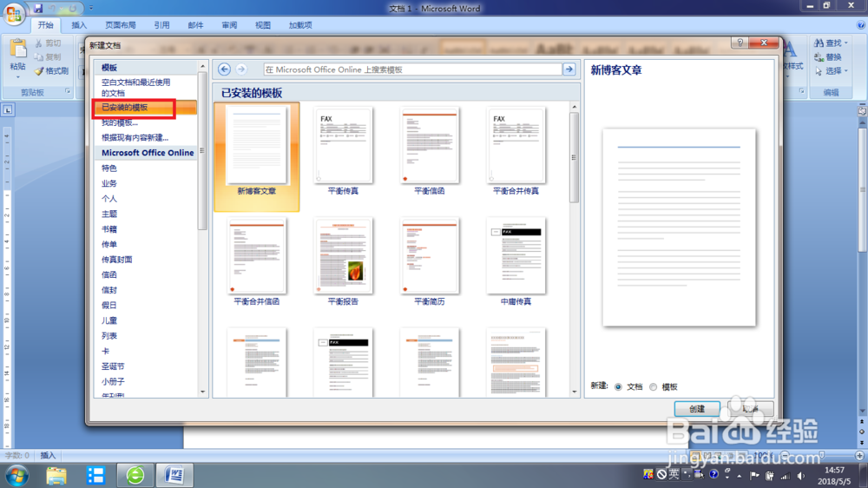The width and height of the screenshot is (868, 488).
Task: Click the Copy icon in clipboard group
Action: click(x=39, y=57)
